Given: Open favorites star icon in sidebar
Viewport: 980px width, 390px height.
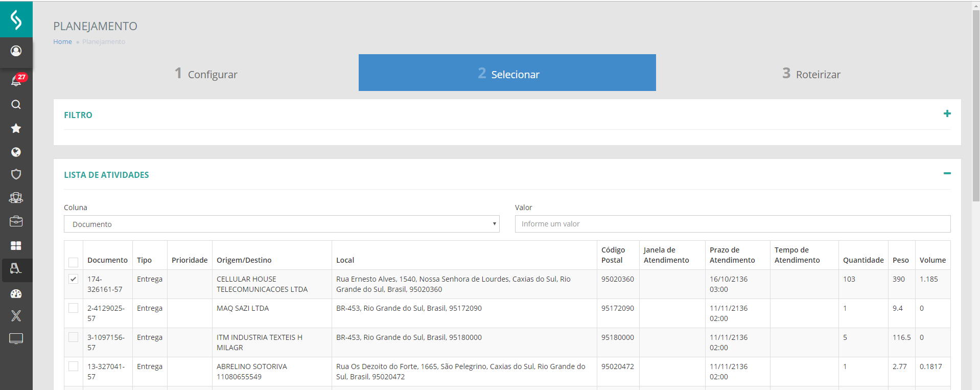Looking at the screenshot, I should coord(16,128).
